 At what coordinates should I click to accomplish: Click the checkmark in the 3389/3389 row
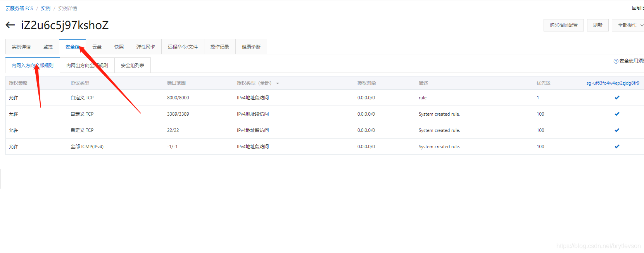click(x=617, y=114)
